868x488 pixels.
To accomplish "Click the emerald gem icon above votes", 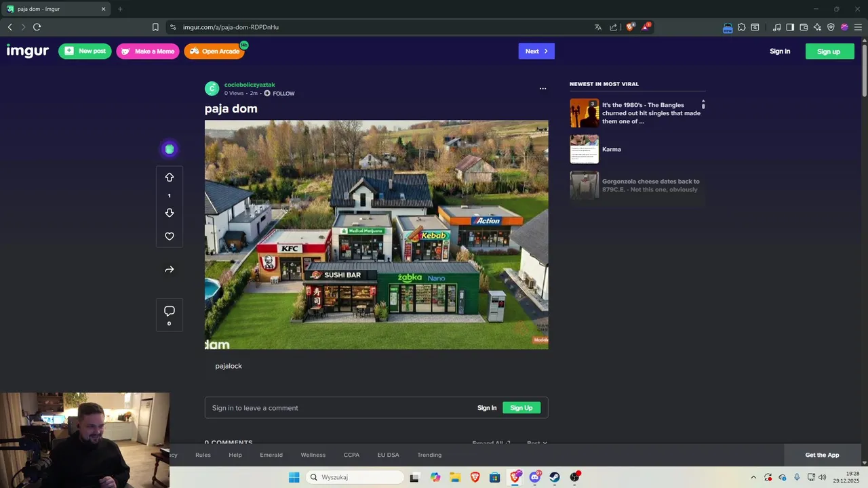I will [170, 149].
